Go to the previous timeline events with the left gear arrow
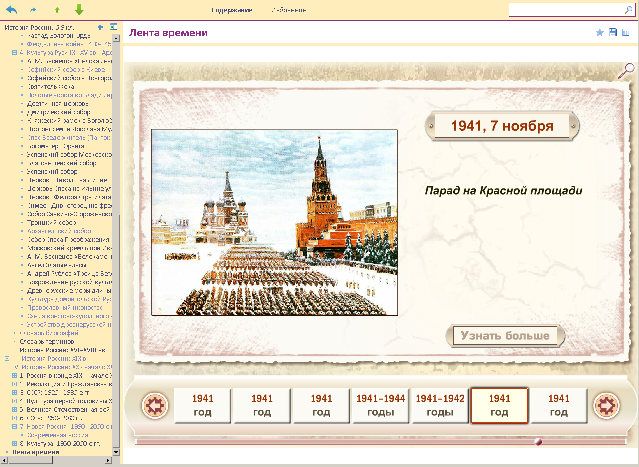Viewport: 639px width, 467px height. (x=155, y=405)
